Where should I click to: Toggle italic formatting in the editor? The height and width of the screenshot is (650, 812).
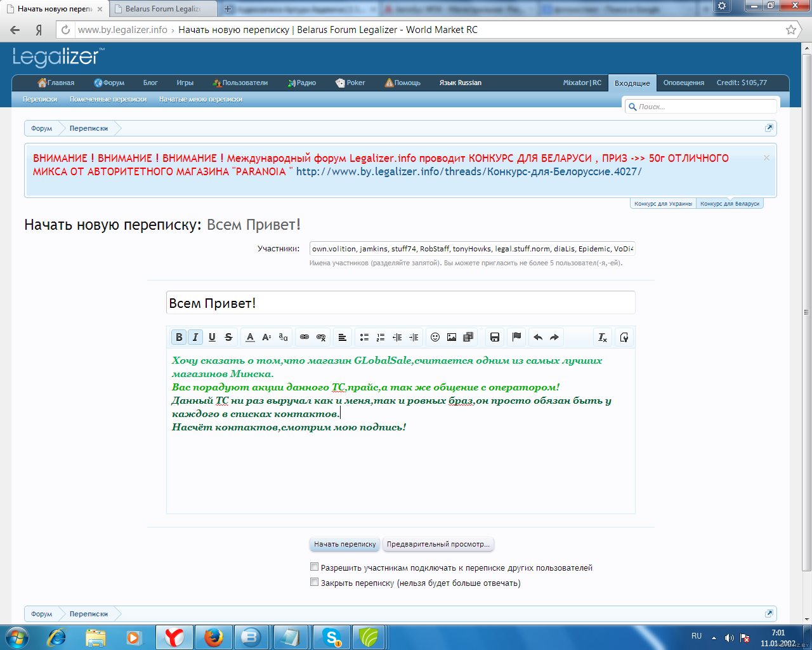pos(195,337)
